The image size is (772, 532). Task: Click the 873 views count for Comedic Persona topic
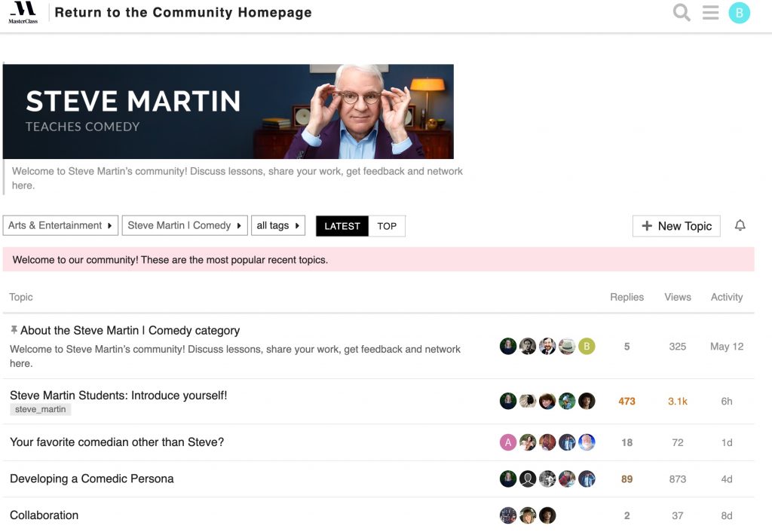tap(678, 478)
